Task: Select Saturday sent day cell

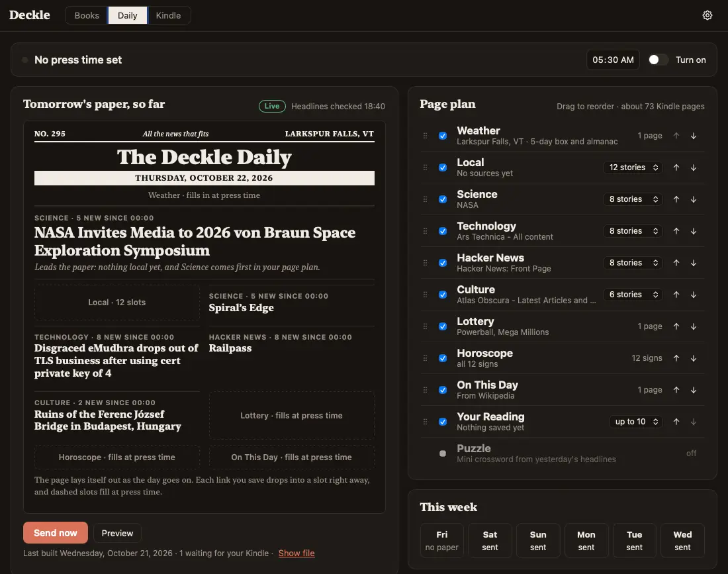Action: tap(490, 540)
